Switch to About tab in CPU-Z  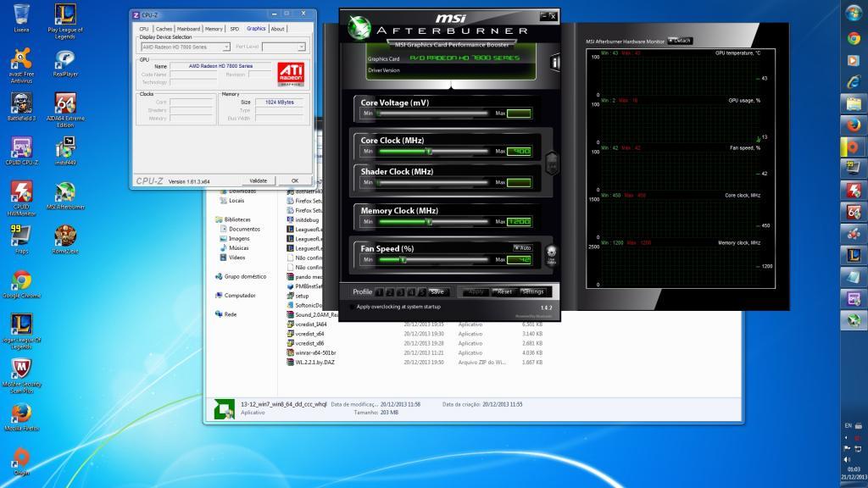point(278,29)
